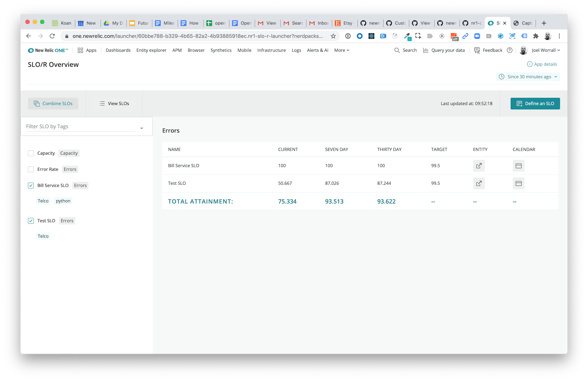Open App details link
Screen dimensions: 588x381
tap(542, 64)
